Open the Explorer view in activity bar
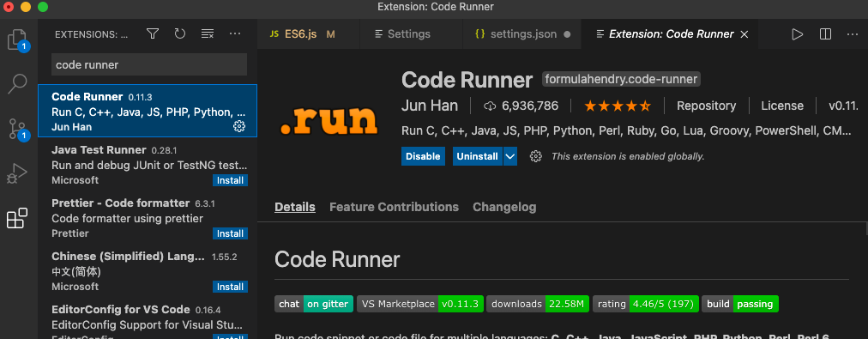The height and width of the screenshot is (339, 868). pos(18,40)
